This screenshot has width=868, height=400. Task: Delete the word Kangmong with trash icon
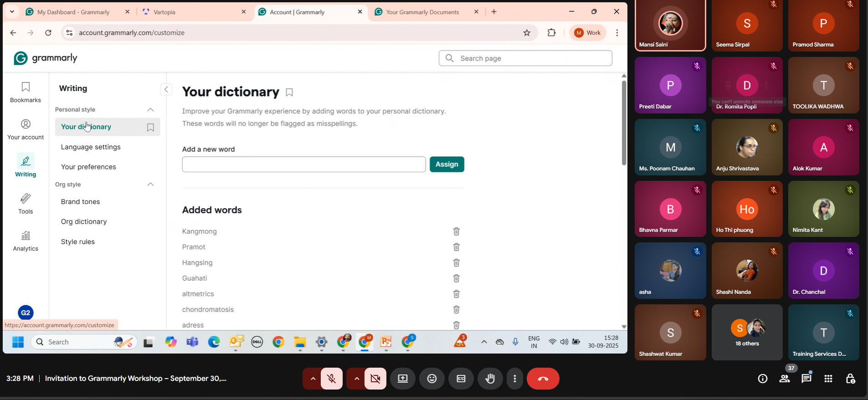[x=456, y=231]
